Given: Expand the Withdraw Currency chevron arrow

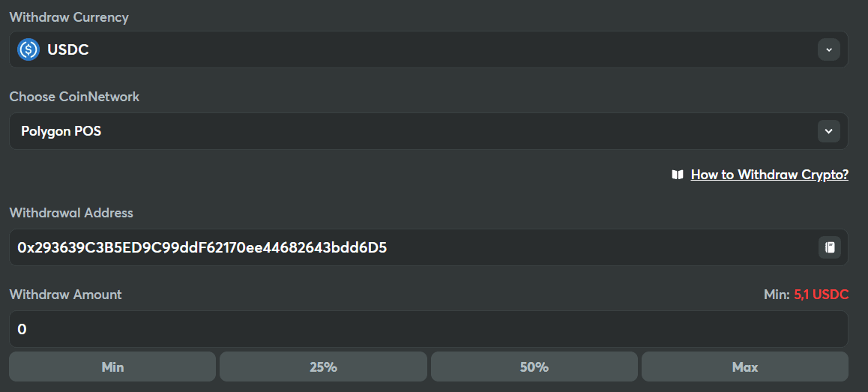Looking at the screenshot, I should click(829, 50).
